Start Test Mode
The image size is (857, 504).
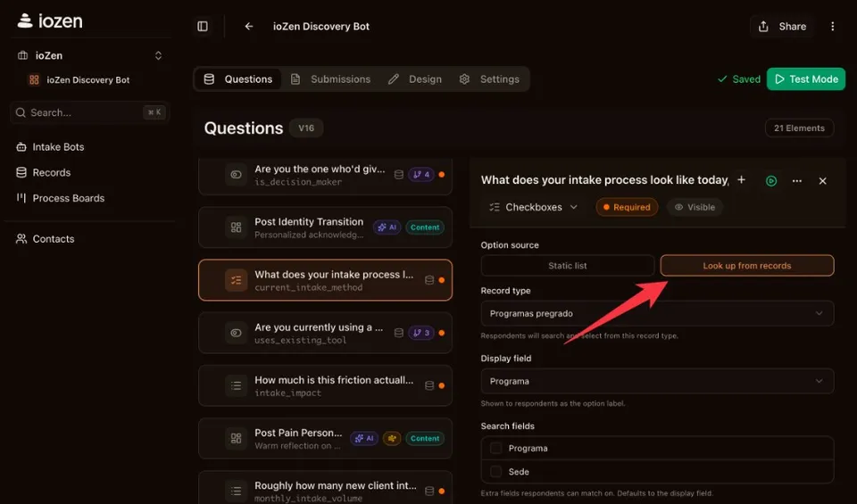click(x=806, y=79)
